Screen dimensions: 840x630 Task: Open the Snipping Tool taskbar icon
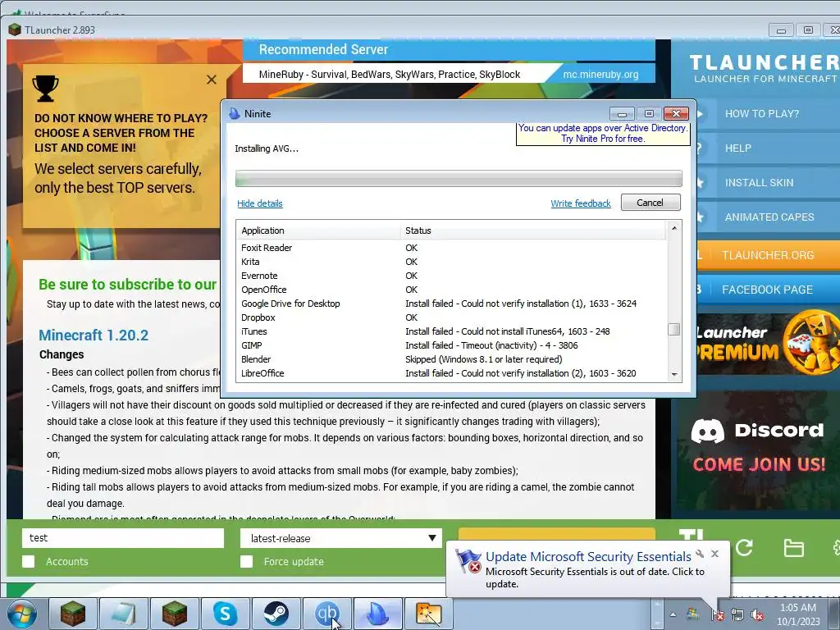pyautogui.click(x=428, y=614)
